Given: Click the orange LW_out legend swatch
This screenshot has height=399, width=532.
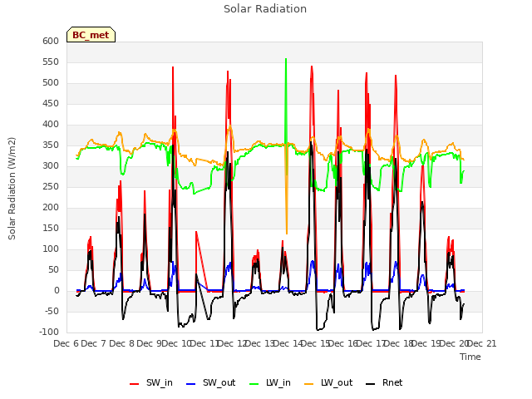Looking at the screenshot, I should point(309,384).
